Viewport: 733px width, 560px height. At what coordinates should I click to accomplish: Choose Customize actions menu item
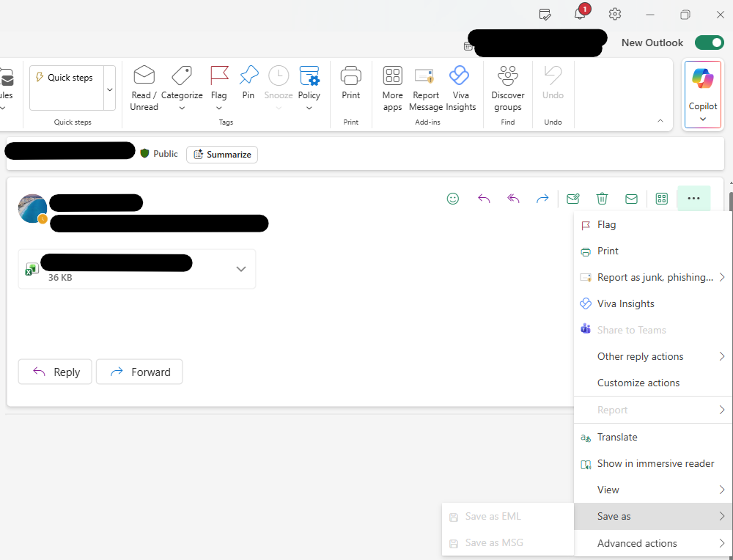click(653, 383)
